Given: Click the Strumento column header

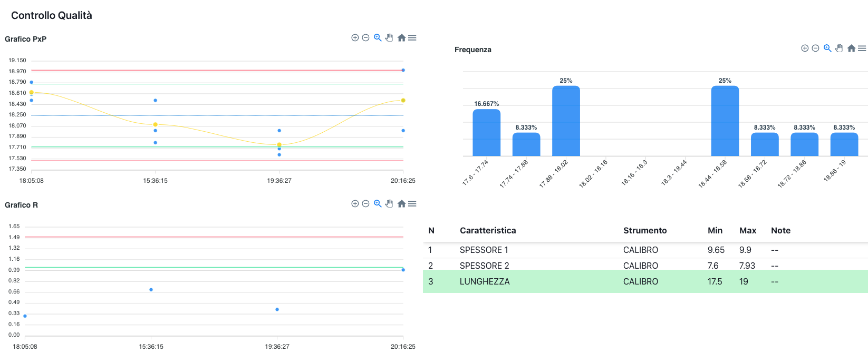Looking at the screenshot, I should click(645, 231).
